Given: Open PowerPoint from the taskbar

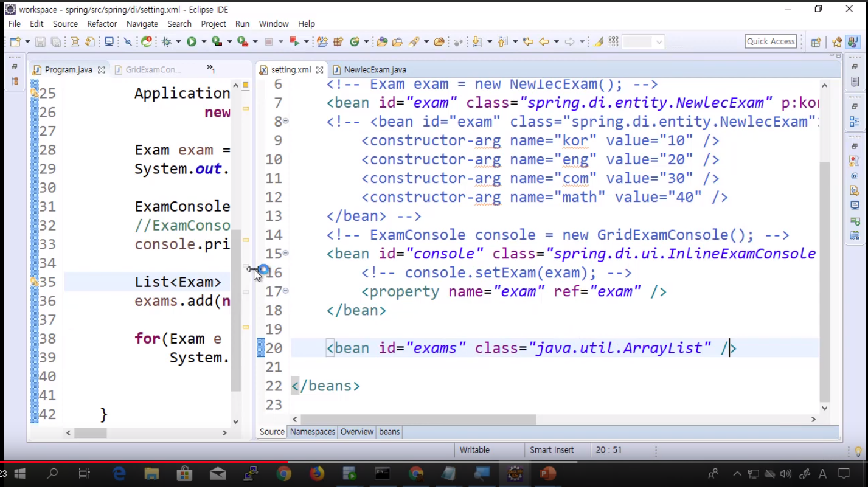Looking at the screenshot, I should point(548,474).
